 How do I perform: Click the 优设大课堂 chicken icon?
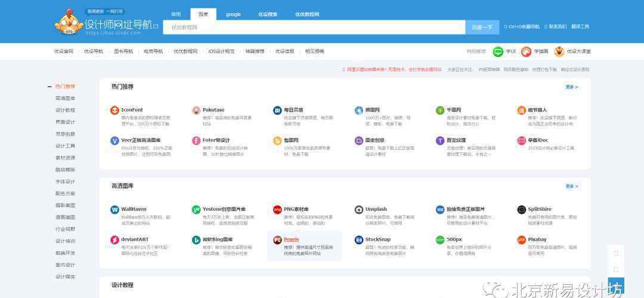coord(559,51)
